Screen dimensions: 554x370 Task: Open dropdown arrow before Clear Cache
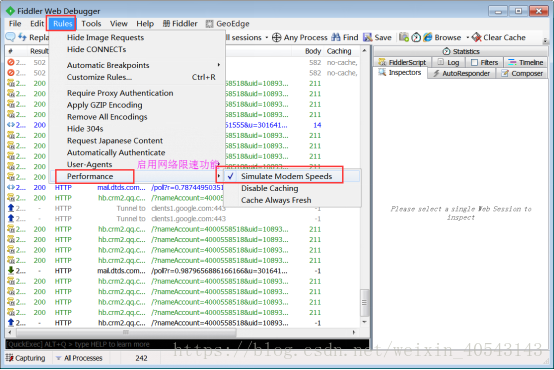[467, 37]
